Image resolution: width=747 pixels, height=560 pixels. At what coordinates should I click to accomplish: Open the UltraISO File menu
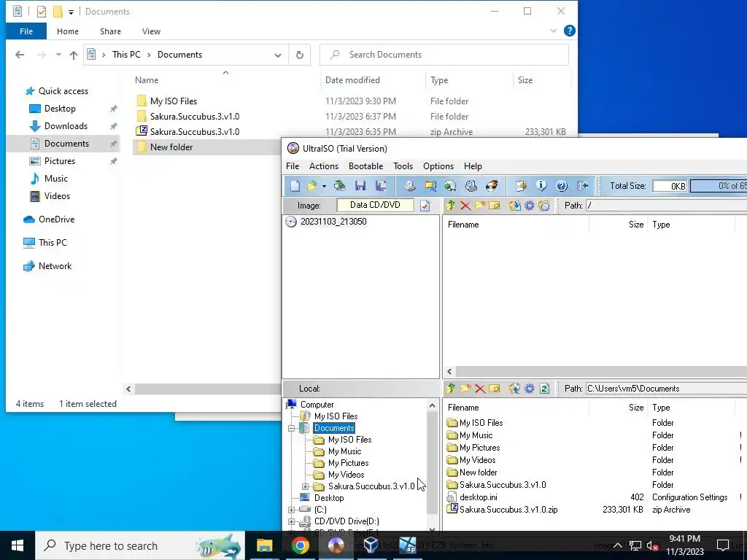pos(293,166)
